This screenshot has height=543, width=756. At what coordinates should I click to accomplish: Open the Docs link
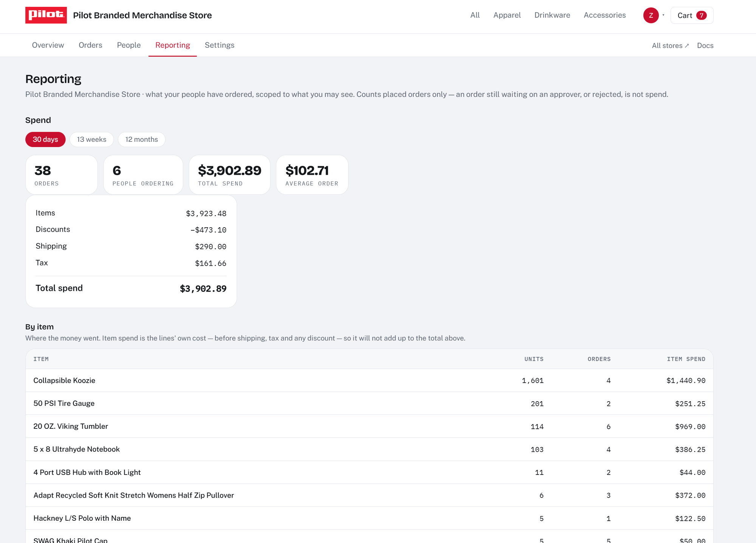pyautogui.click(x=705, y=45)
